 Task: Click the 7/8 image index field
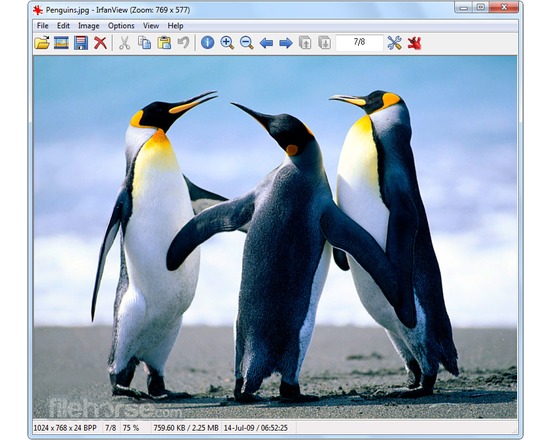point(359,42)
